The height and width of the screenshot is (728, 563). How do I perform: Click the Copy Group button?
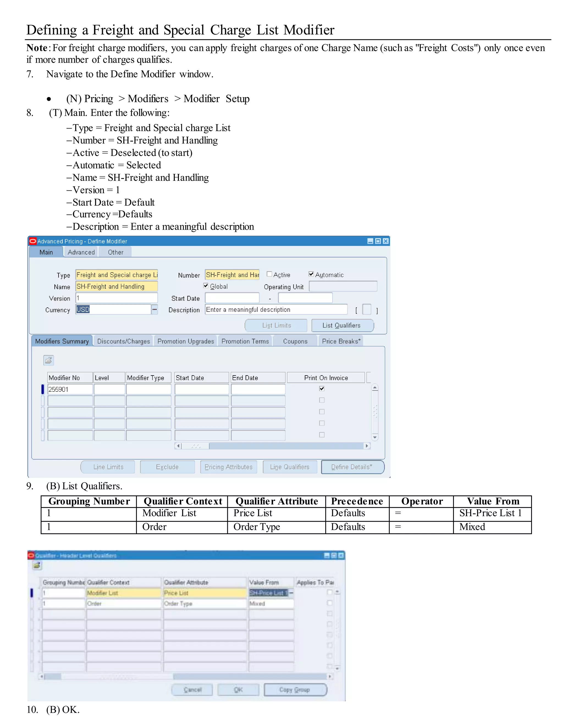coord(295,690)
